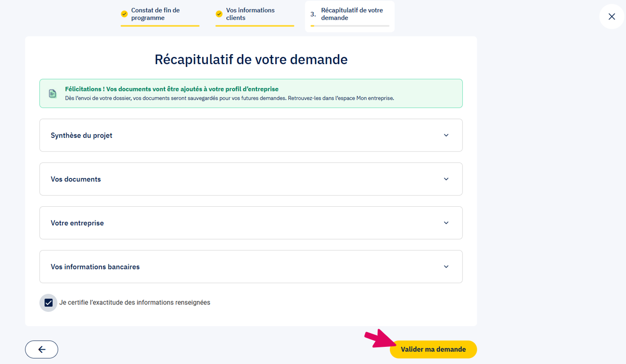Click checkmark icon beside Constat de fin
The image size is (626, 364).
tap(124, 14)
